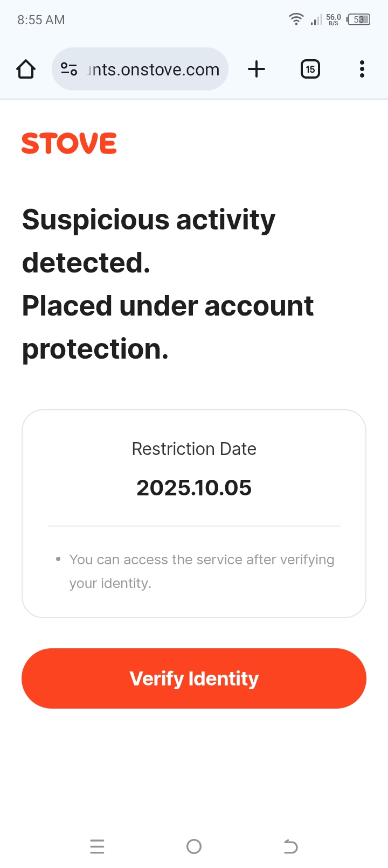Open recent apps from navigation bar

[x=97, y=846]
